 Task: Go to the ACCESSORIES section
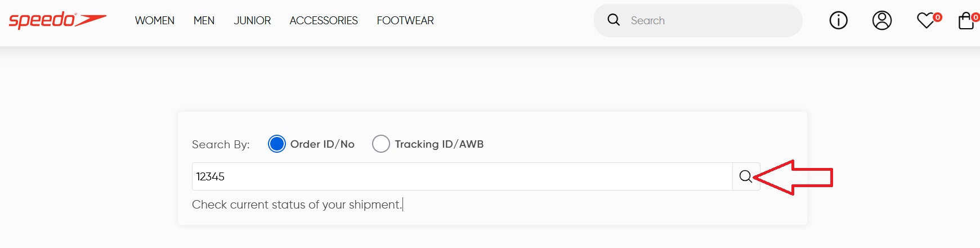click(324, 21)
